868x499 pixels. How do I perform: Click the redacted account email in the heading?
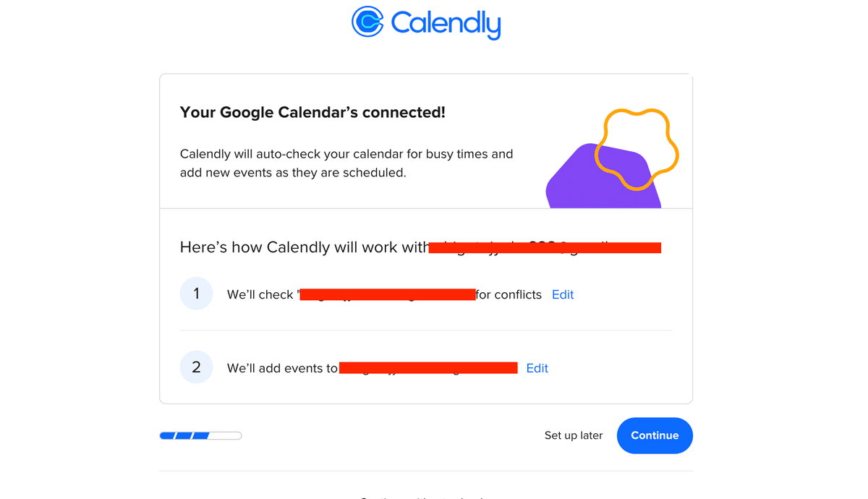(x=545, y=248)
